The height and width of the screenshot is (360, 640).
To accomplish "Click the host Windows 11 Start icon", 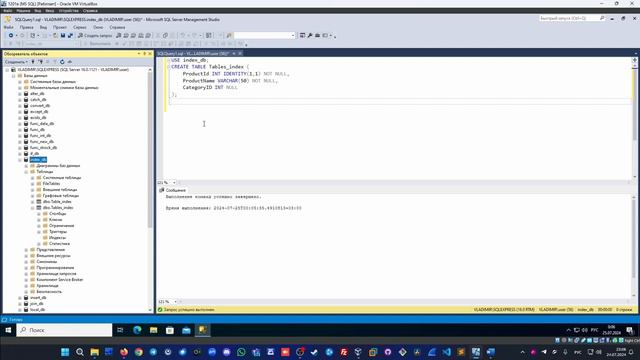I will coord(65,352).
